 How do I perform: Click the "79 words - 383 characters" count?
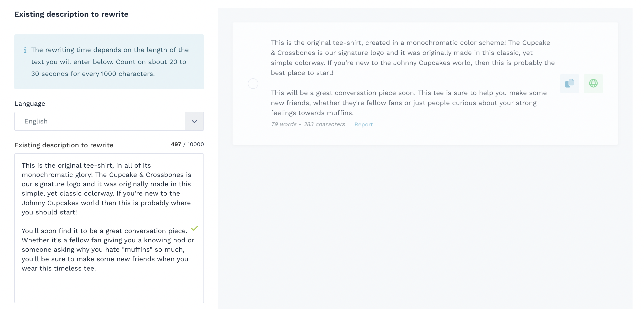coord(308,124)
